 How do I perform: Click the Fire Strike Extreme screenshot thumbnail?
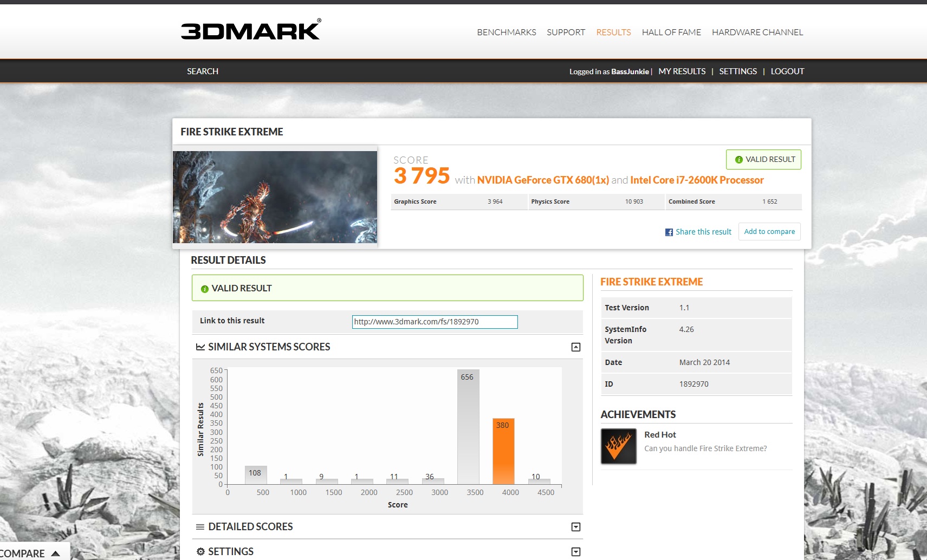275,197
